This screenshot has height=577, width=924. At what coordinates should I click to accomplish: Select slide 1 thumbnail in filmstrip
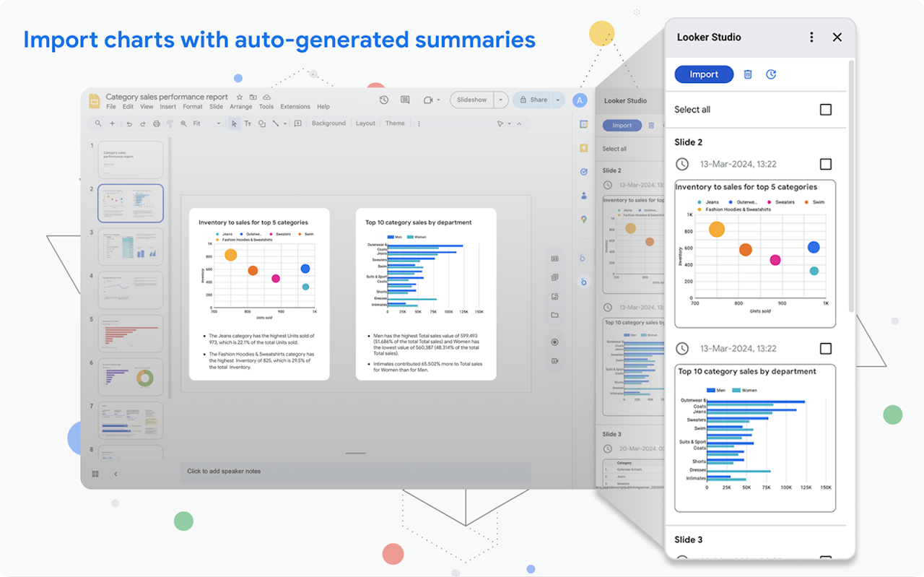(x=131, y=160)
